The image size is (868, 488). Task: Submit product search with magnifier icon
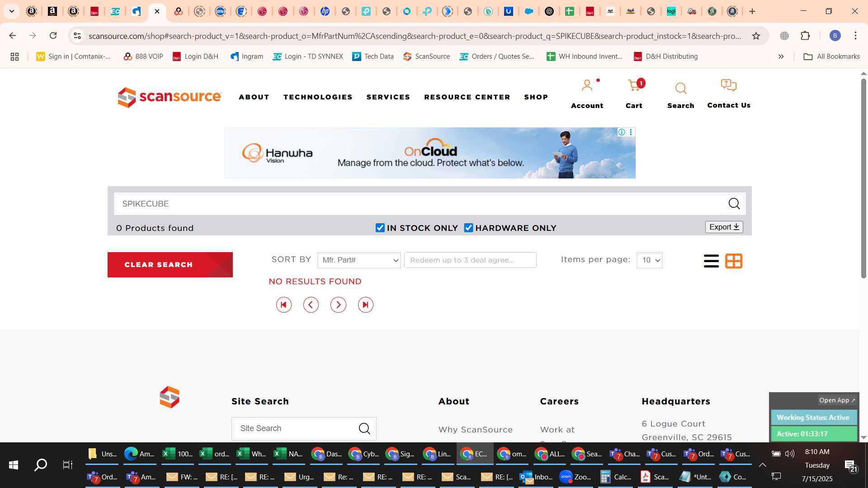pyautogui.click(x=734, y=204)
